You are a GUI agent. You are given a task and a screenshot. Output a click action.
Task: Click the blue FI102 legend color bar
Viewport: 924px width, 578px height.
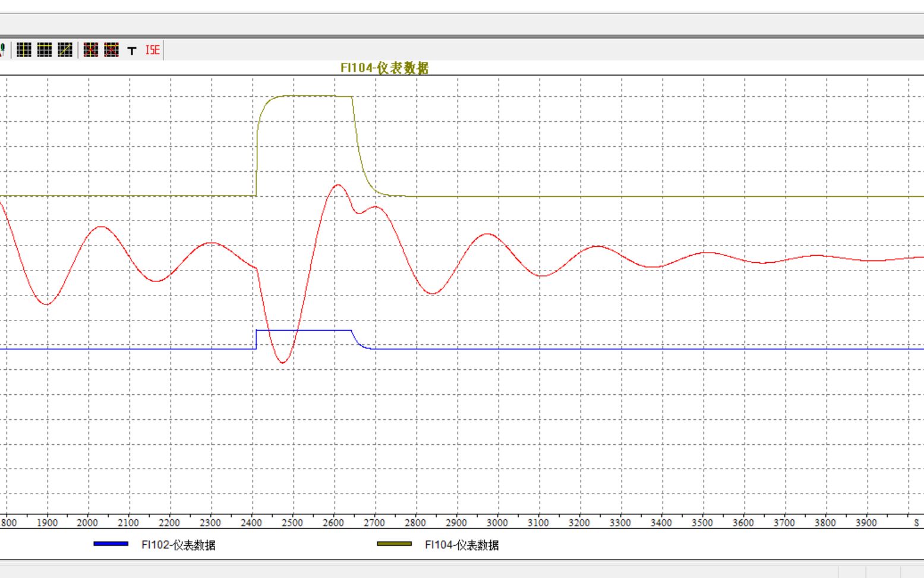111,544
